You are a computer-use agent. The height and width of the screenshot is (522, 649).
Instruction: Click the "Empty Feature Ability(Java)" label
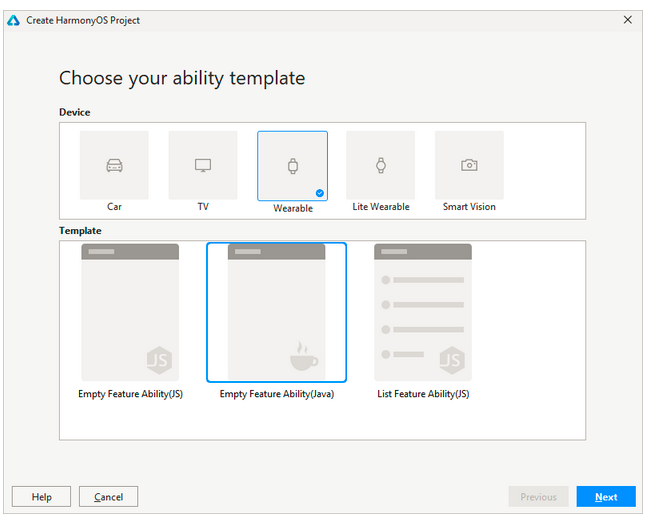tap(276, 394)
